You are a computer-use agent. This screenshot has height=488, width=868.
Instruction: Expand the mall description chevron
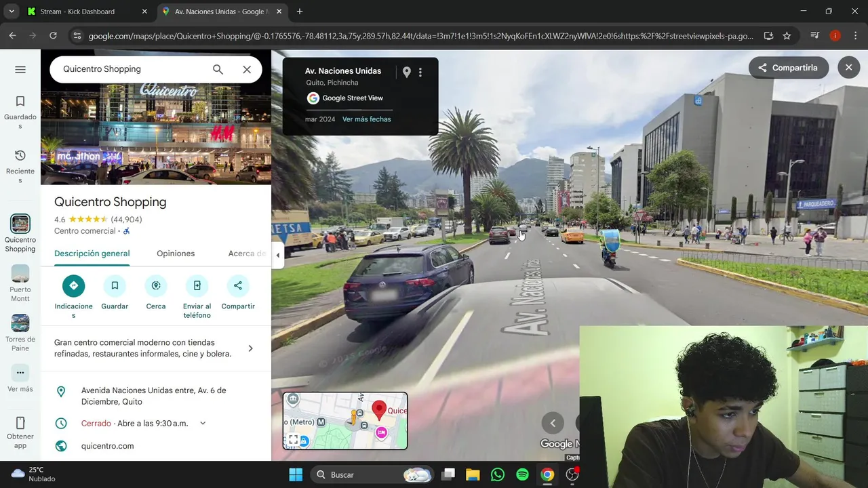(x=250, y=348)
